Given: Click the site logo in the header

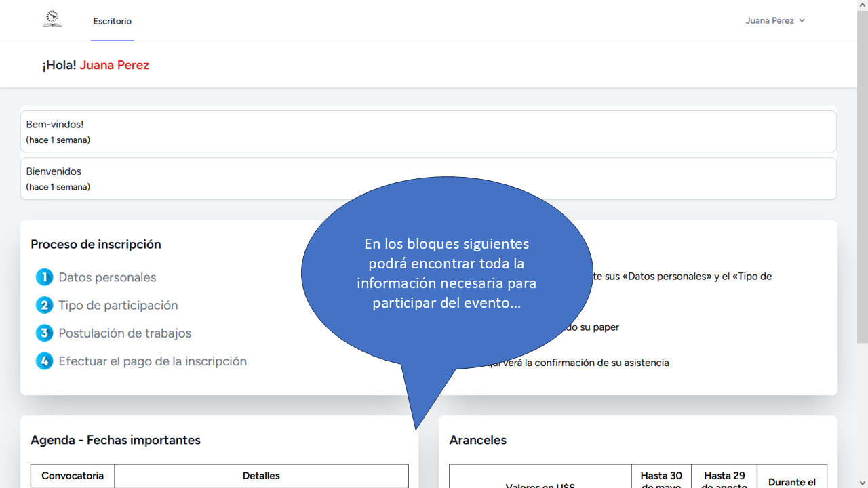Looking at the screenshot, I should tap(52, 20).
